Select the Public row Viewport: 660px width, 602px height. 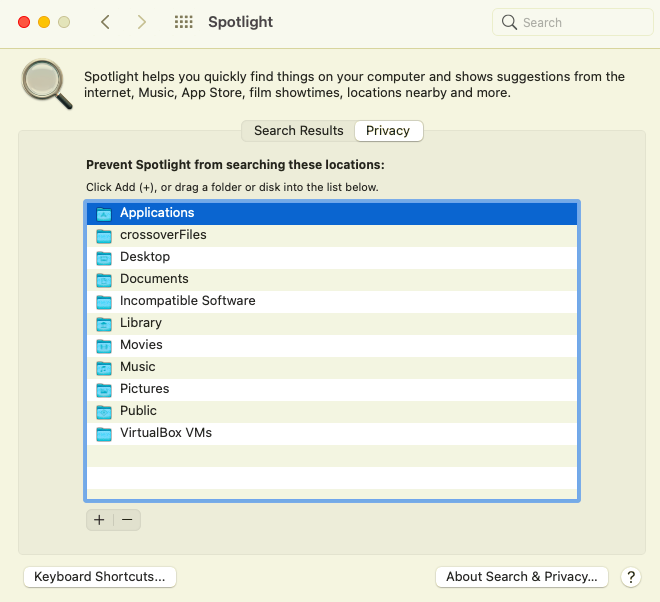(332, 412)
